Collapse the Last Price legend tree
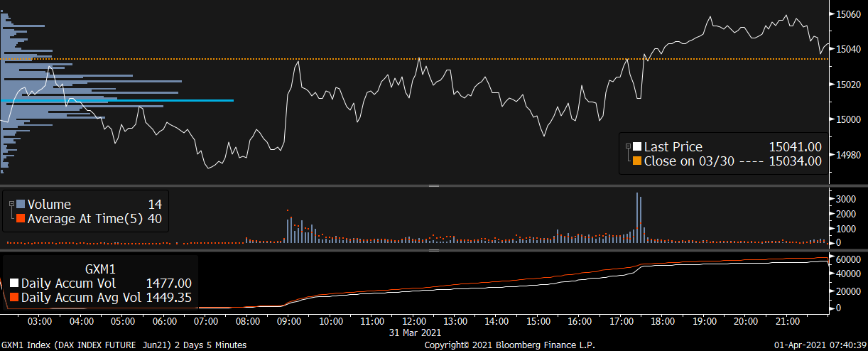The image size is (868, 351). [627, 147]
